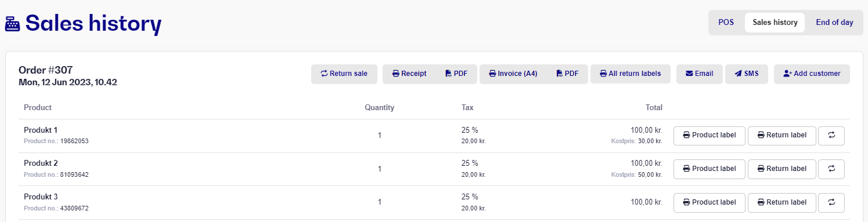Download the A4 invoice as PDF
The height and width of the screenshot is (222, 868).
567,74
